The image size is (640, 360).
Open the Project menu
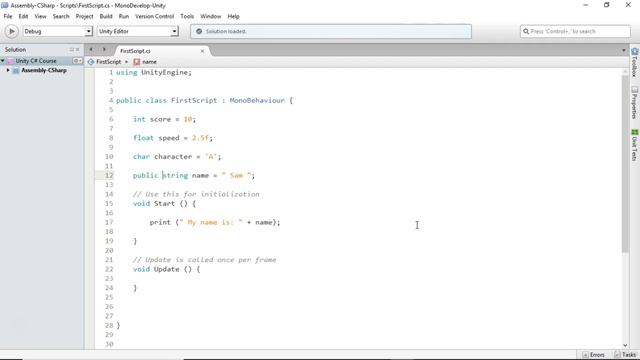point(84,16)
